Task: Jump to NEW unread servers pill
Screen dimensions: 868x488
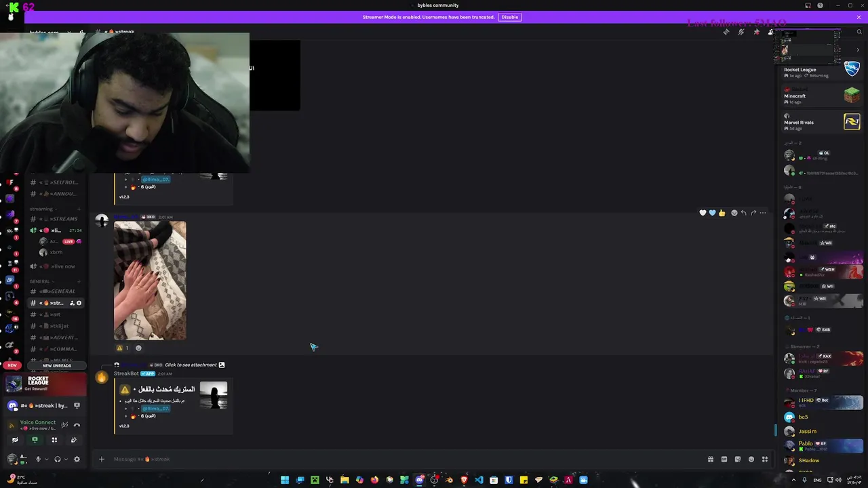Action: (12, 365)
